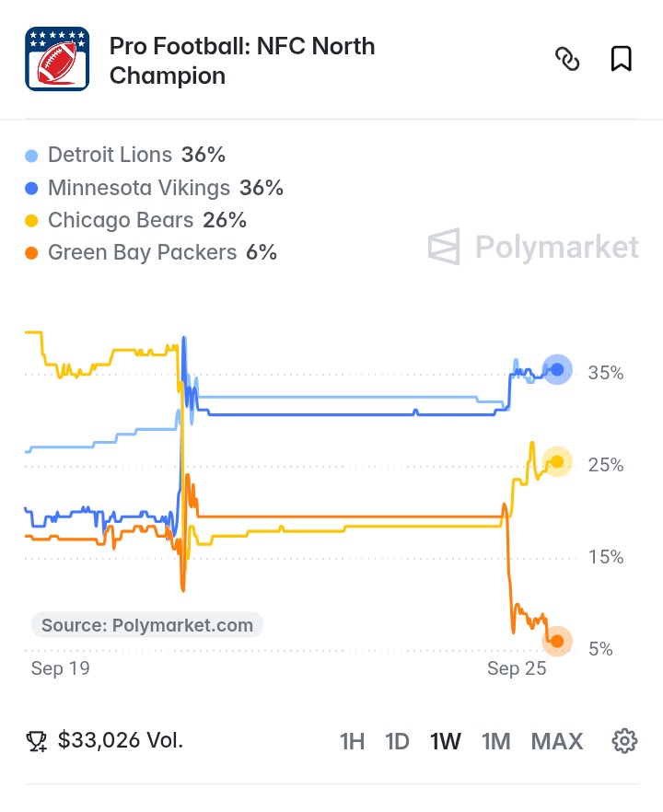Open chart settings gear icon
Image resolution: width=663 pixels, height=812 pixels.
click(x=624, y=741)
